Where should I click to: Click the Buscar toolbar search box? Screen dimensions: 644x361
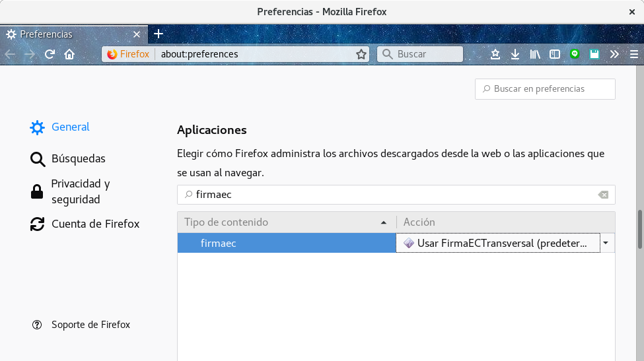tap(419, 54)
